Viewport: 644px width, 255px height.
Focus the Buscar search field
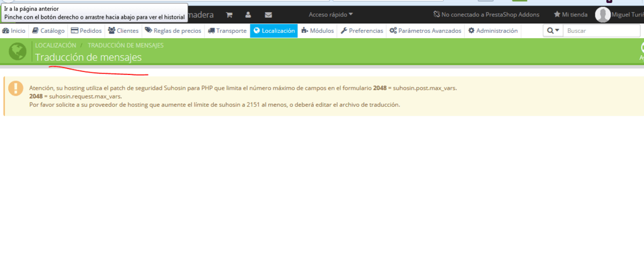(601, 30)
